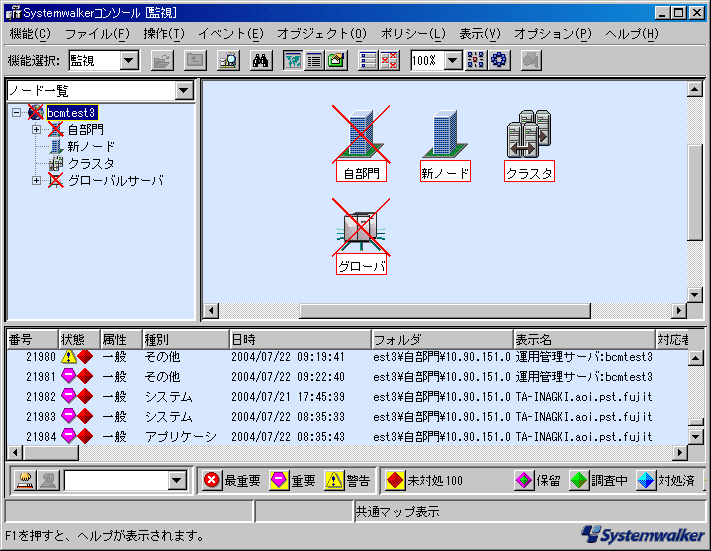The width and height of the screenshot is (711, 551).
Task: Open the イベント(E) menu
Action: [231, 34]
